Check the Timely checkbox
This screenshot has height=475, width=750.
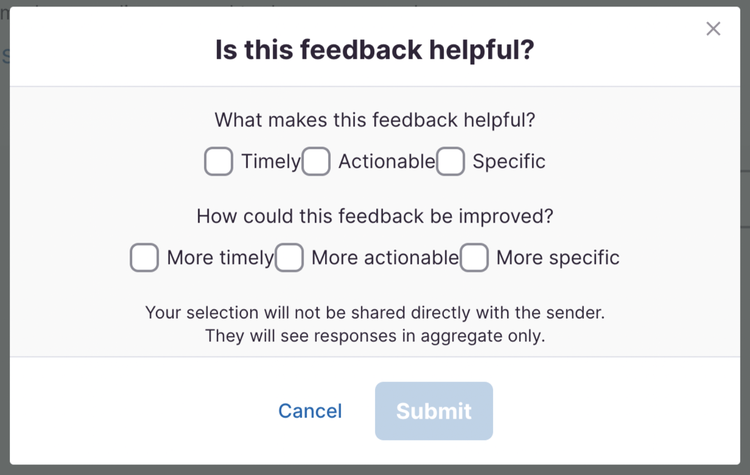[218, 161]
